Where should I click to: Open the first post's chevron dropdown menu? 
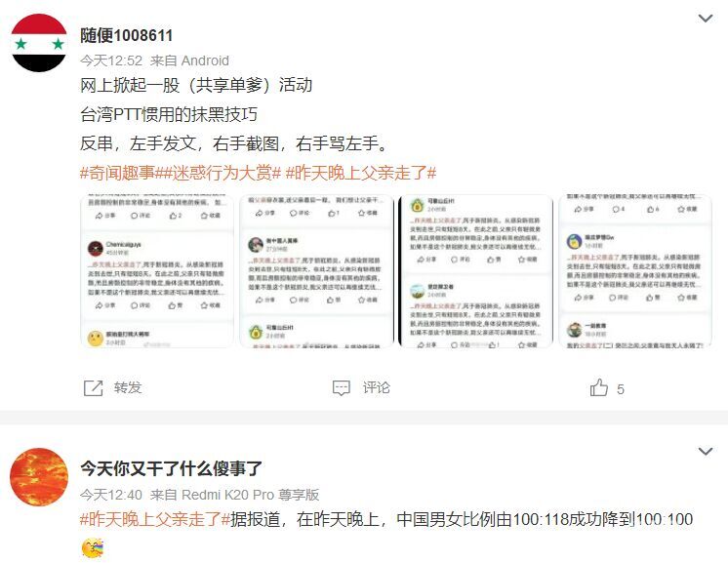pyautogui.click(x=706, y=19)
